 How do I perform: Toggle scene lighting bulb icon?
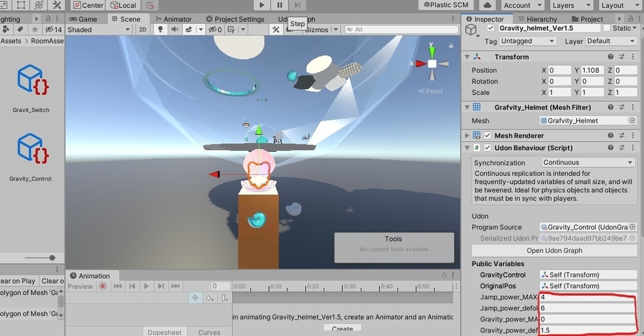[160, 30]
